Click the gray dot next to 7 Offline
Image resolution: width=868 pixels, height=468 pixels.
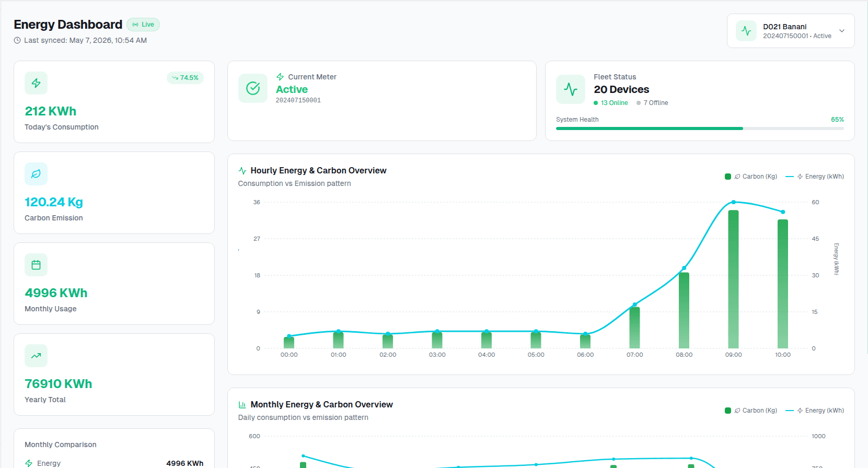tap(639, 103)
